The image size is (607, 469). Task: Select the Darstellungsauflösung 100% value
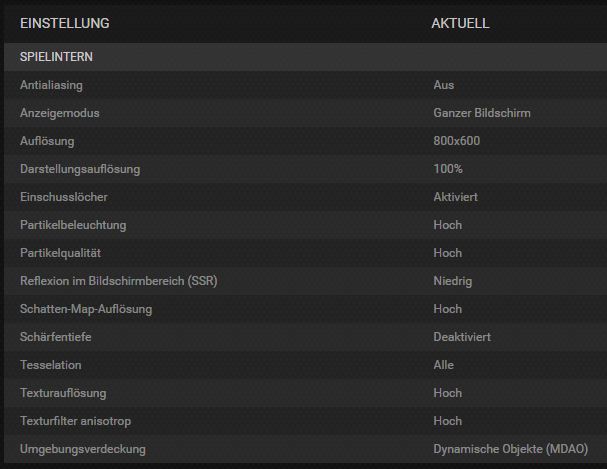point(448,169)
